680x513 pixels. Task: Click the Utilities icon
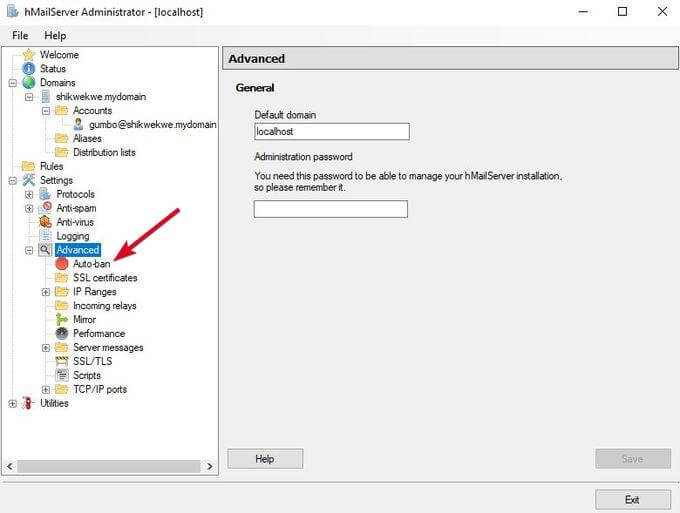[x=28, y=403]
